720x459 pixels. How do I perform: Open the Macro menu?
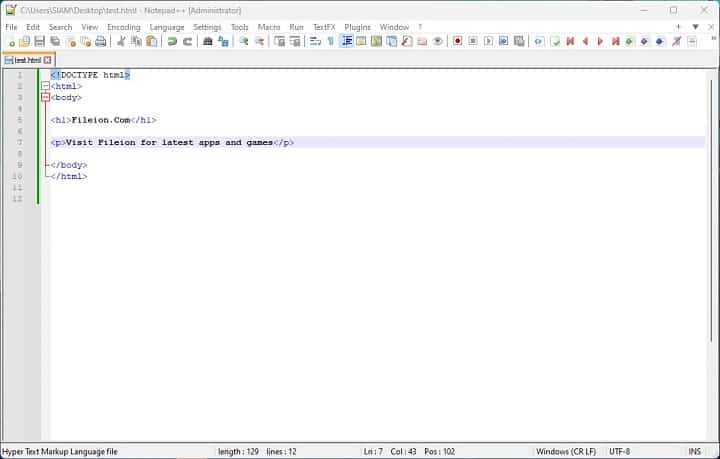[x=269, y=27]
